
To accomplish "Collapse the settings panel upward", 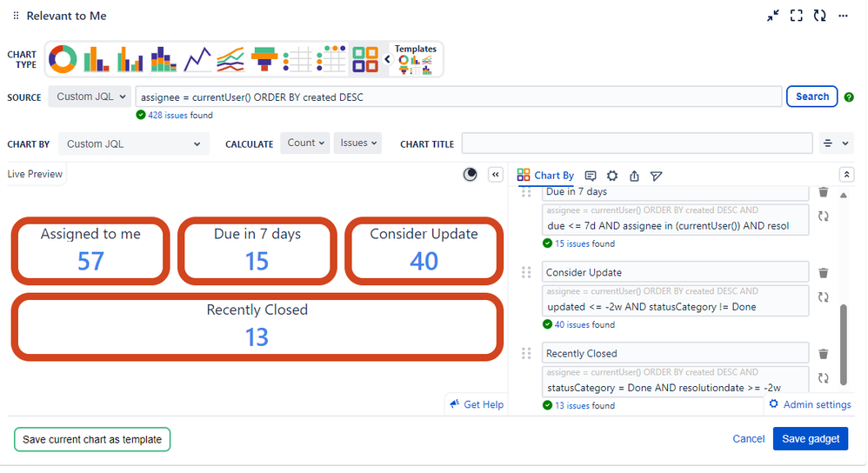I will 846,175.
